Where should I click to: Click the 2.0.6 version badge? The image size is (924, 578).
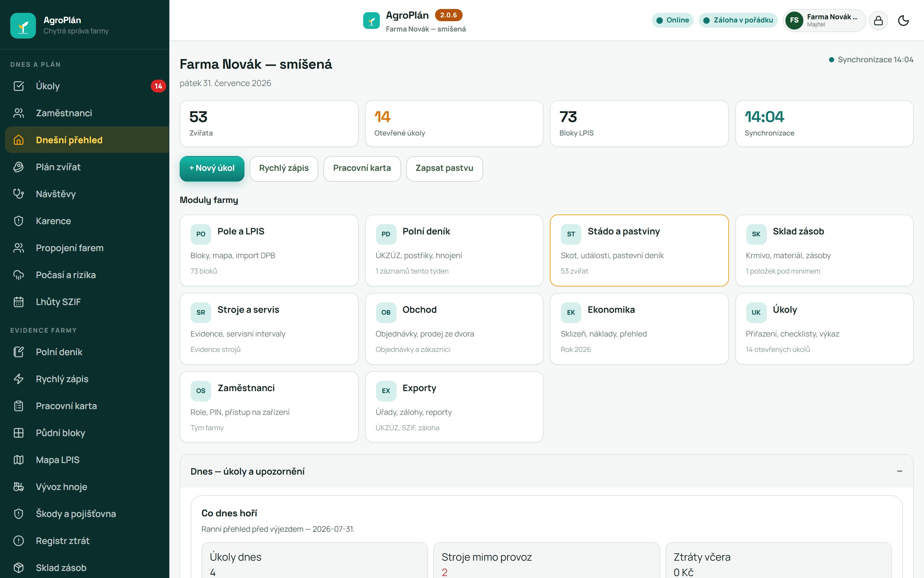tap(449, 15)
